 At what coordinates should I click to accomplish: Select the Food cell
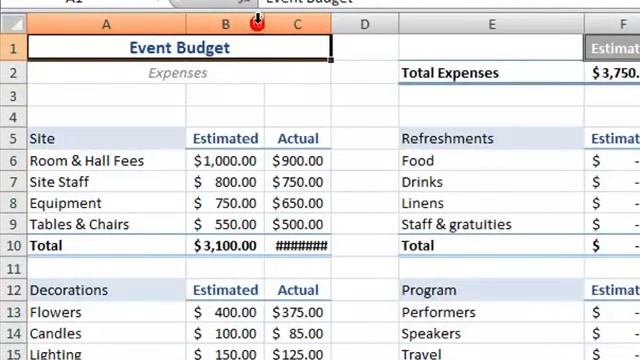click(491, 160)
